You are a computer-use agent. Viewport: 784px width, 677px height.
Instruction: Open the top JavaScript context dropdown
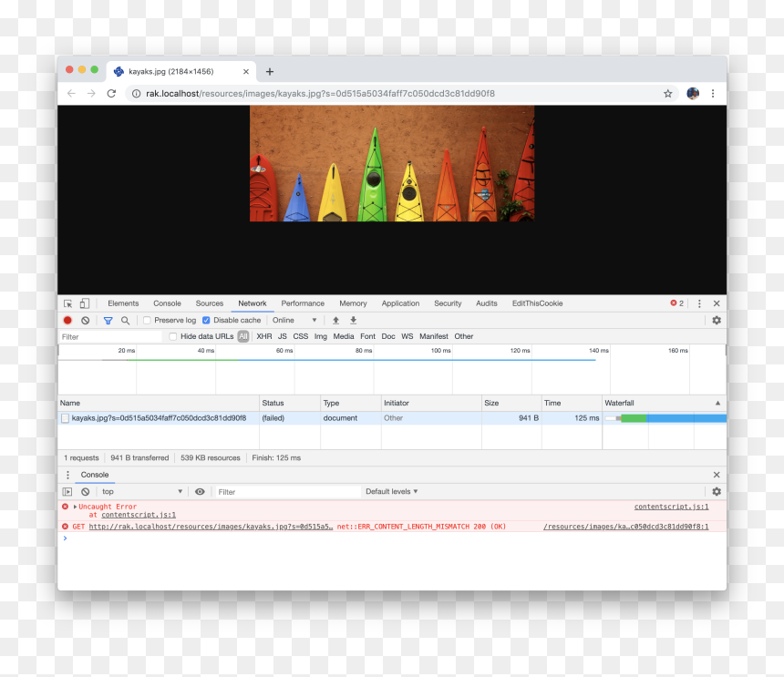141,492
